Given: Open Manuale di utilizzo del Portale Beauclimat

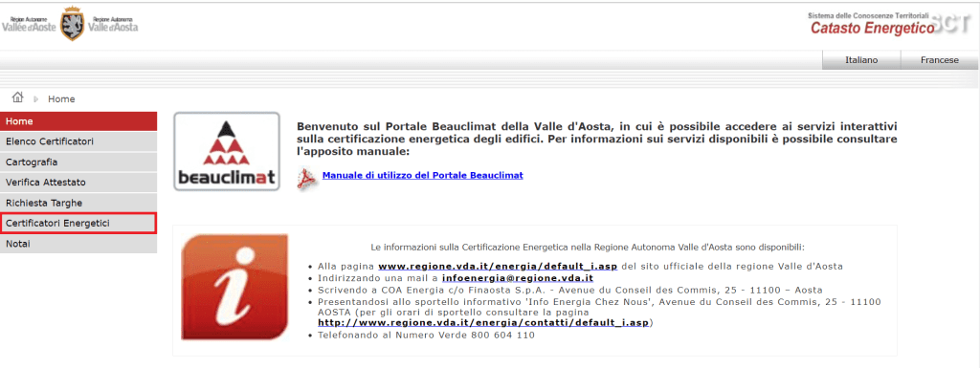Looking at the screenshot, I should [422, 175].
